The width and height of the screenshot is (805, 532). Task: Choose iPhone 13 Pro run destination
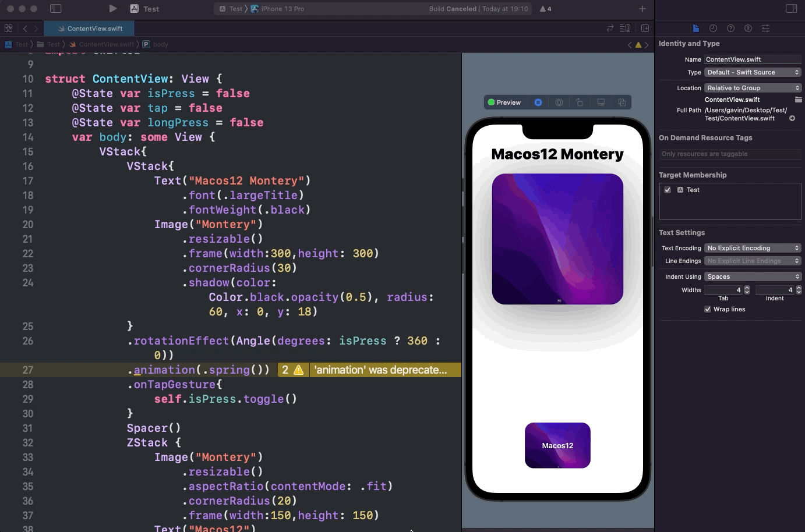[x=277, y=9]
